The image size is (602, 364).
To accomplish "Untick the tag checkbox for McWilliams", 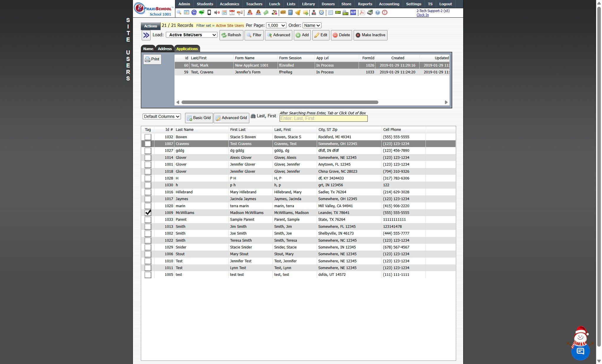I will 148,213.
